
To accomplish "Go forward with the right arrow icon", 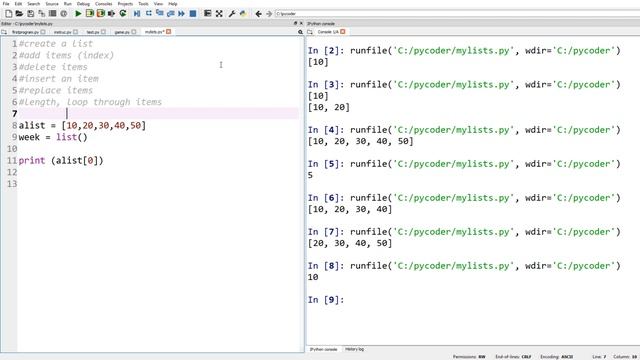I will [x=269, y=13].
